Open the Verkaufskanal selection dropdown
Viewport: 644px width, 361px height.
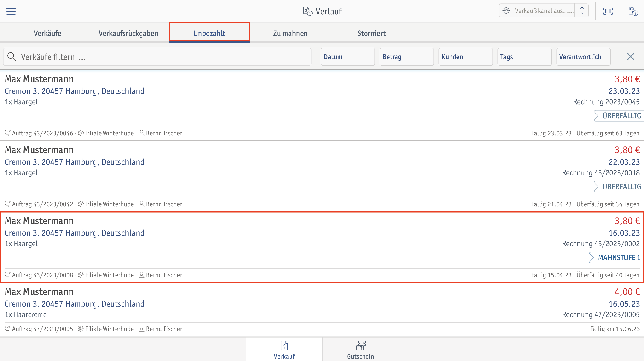click(x=544, y=11)
